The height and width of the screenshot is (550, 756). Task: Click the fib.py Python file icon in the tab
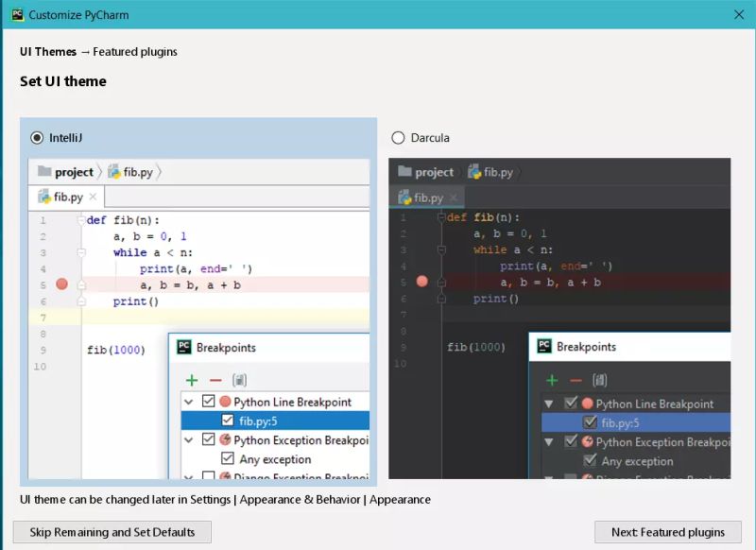[x=44, y=197]
